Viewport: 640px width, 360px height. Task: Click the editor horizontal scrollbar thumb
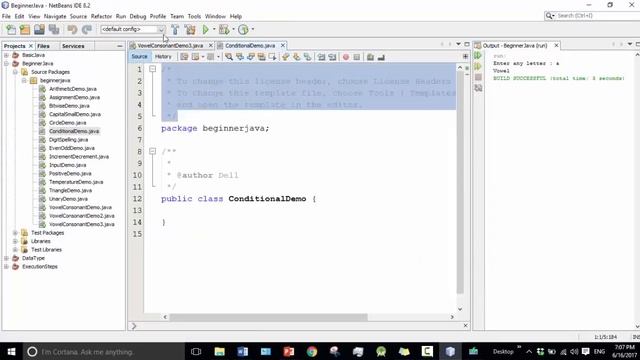pyautogui.click(x=269, y=317)
